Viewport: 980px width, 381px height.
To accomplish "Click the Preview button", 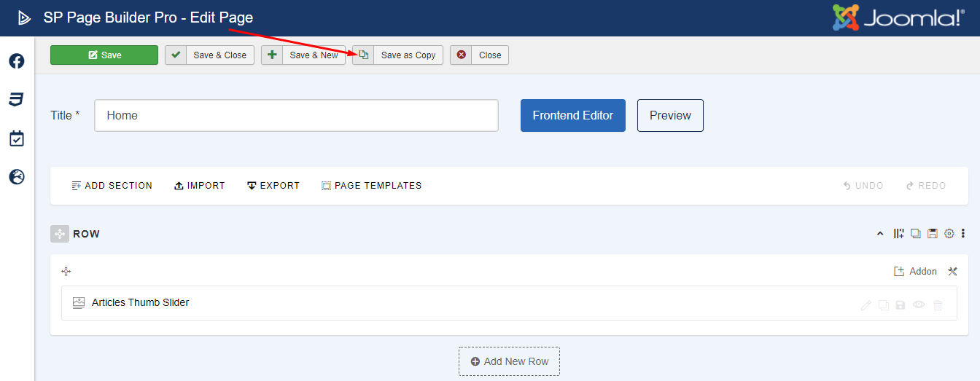I will tap(670, 115).
